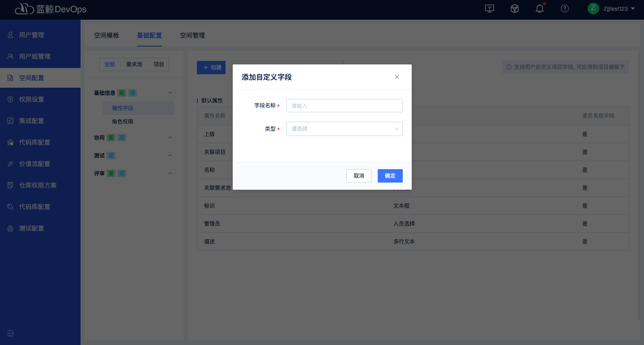Expand the 评审 section chevron
644x345 pixels.
(x=170, y=173)
